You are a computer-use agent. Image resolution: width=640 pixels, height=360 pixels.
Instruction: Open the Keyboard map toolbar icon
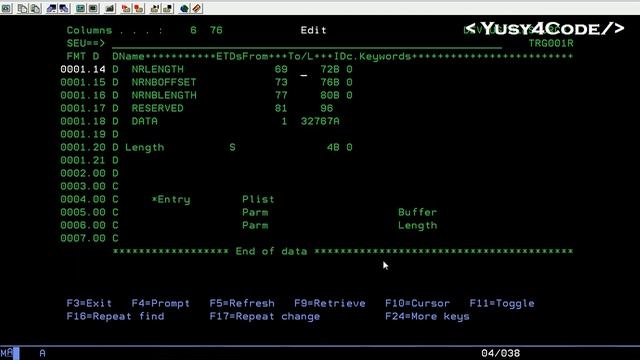click(x=109, y=8)
